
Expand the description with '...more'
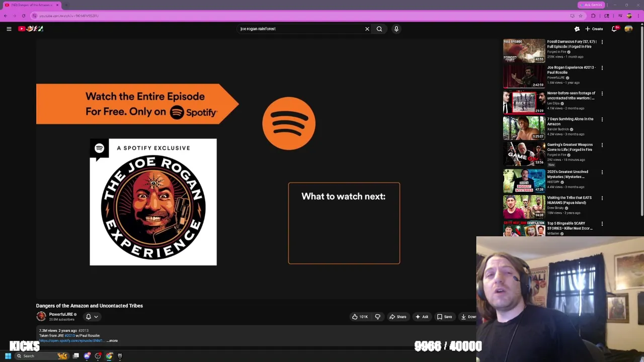pos(112,341)
